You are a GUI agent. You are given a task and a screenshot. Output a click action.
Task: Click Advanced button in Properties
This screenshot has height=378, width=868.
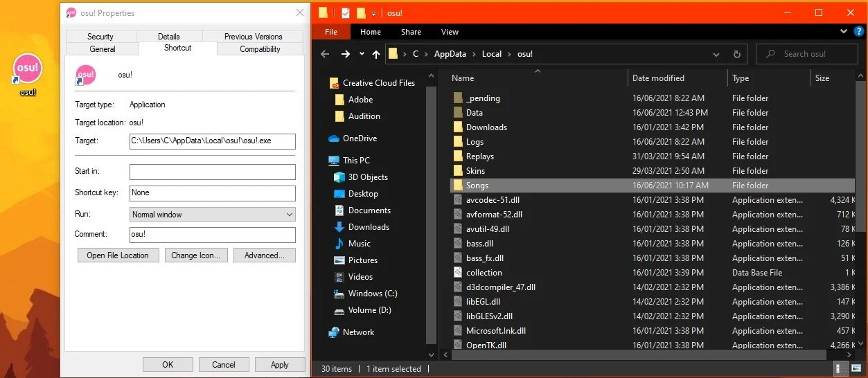(265, 255)
